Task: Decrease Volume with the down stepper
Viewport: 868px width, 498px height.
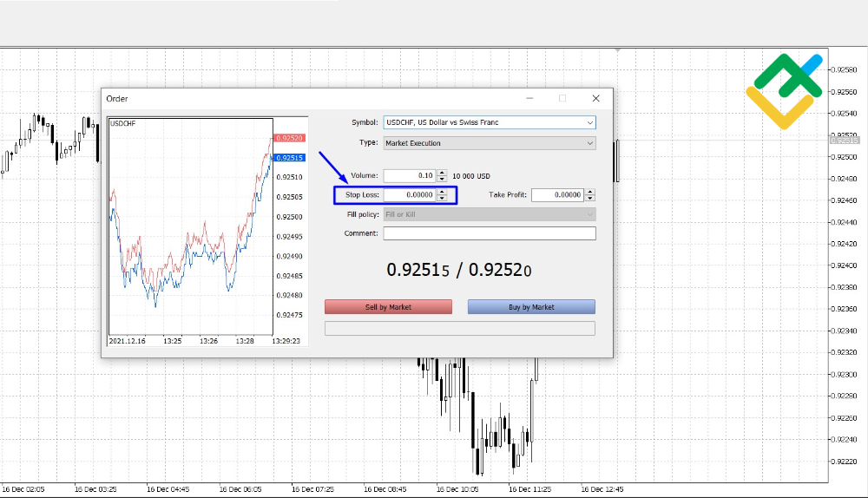Action: pyautogui.click(x=442, y=180)
